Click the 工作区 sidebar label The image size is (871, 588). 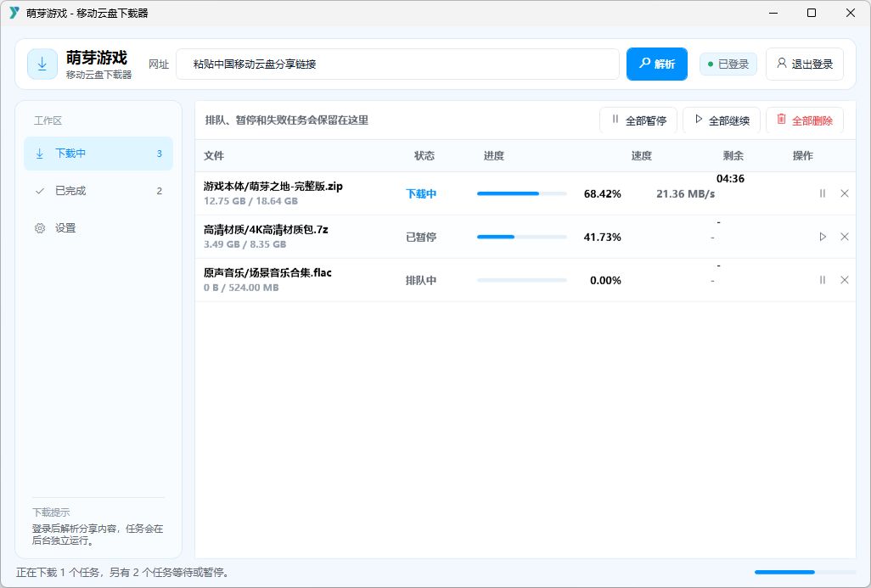pos(48,120)
